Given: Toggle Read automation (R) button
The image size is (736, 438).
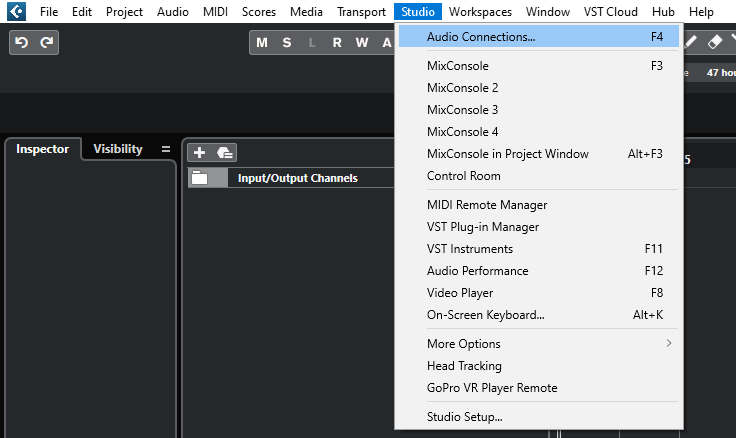Looking at the screenshot, I should [x=337, y=43].
